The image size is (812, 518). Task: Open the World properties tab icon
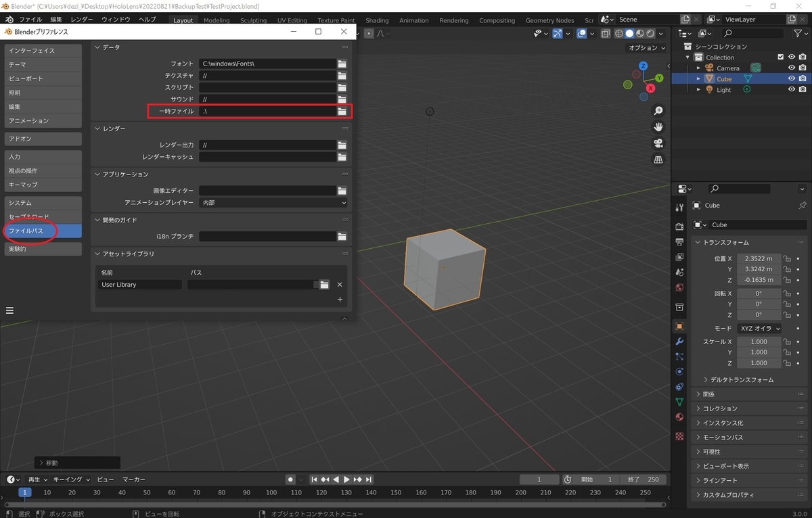[x=679, y=288]
